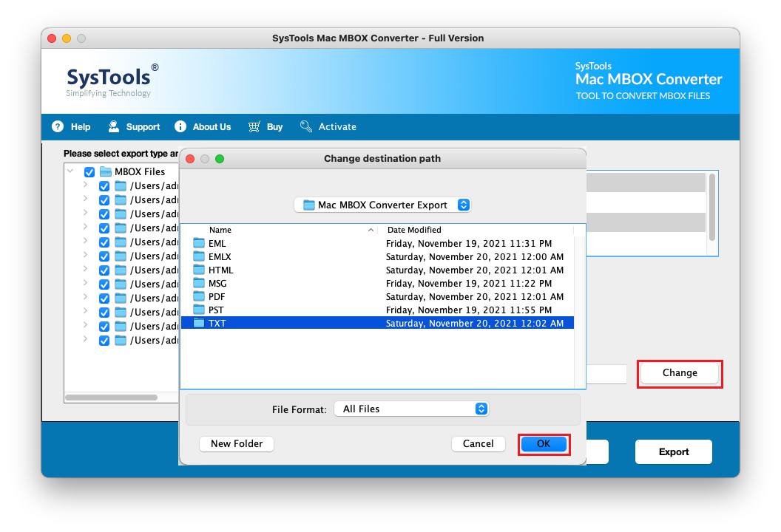The image size is (781, 532).
Task: Expand the fourth /Users tree node
Action: [85, 226]
